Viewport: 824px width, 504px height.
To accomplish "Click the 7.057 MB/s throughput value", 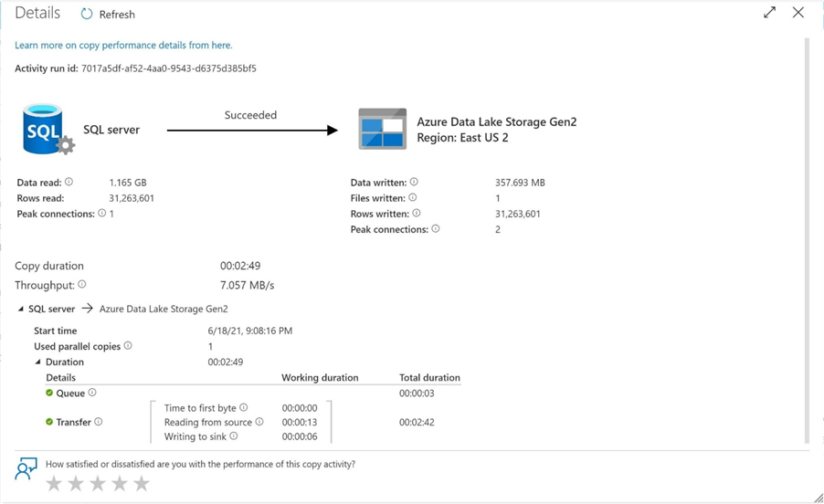I will (x=247, y=285).
